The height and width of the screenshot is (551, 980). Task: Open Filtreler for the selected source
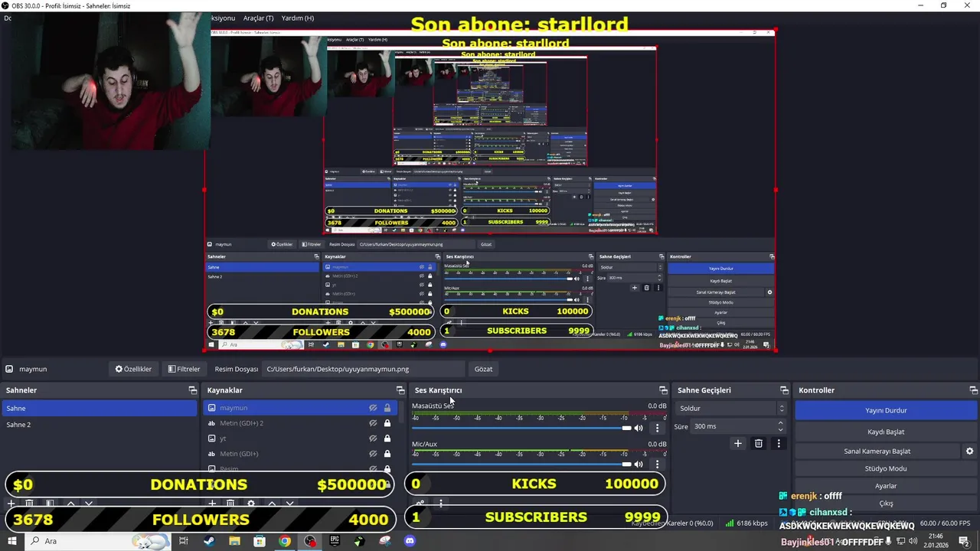click(184, 369)
